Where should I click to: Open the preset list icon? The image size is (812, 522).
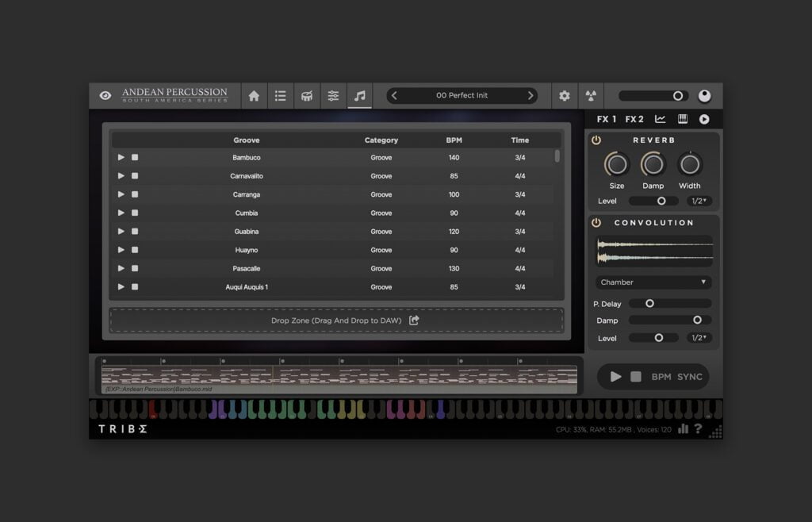(280, 95)
